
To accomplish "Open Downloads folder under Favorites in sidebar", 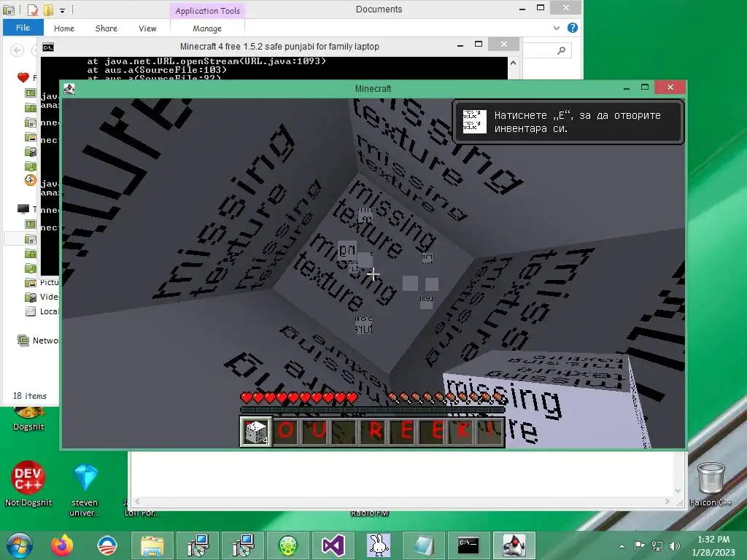I will click(x=31, y=108).
